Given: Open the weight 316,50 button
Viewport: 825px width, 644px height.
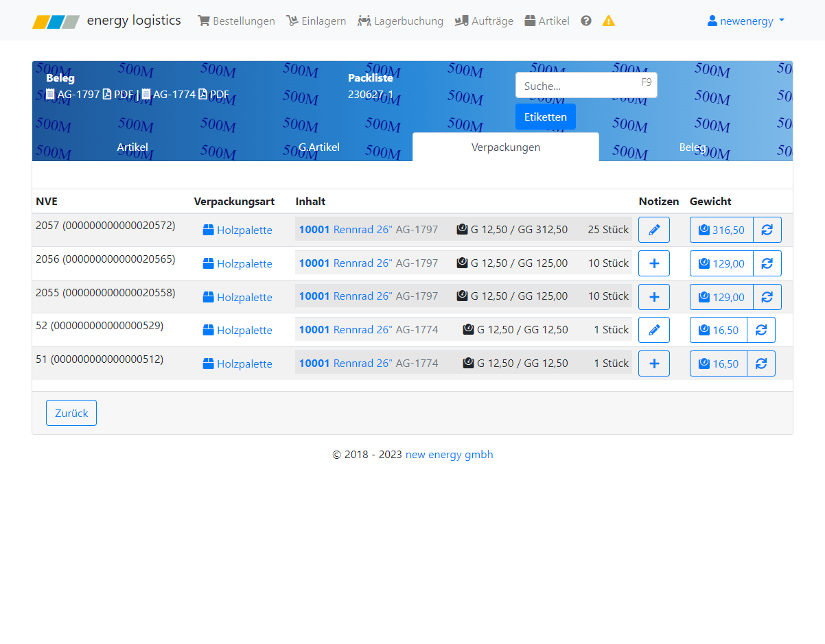Looking at the screenshot, I should (x=721, y=230).
